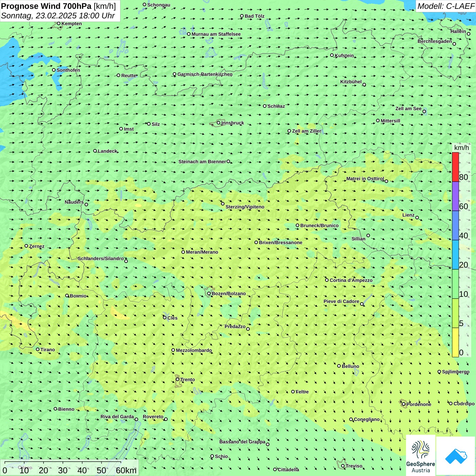Click the Schwaz label
Image resolution: width=476 pixels, height=476 pixels.
(x=276, y=106)
